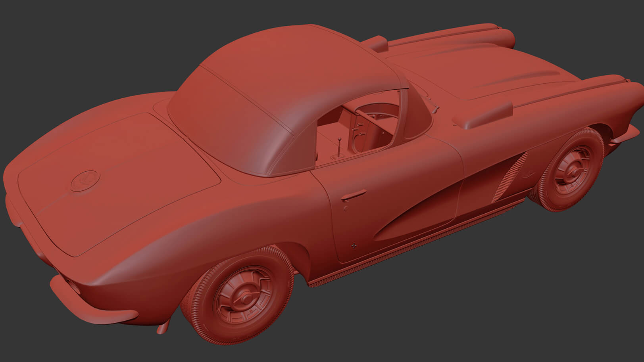644x362 pixels.
Task: Click the rear wheel center hubcap
Action: (x=246, y=298)
